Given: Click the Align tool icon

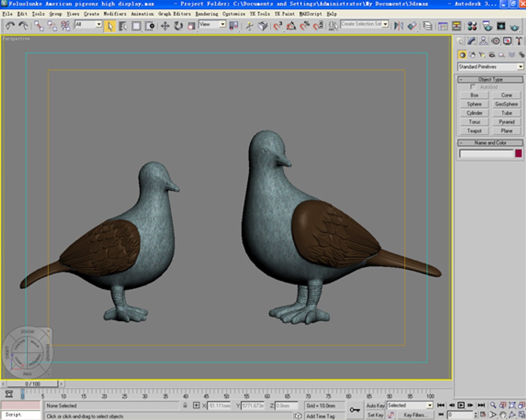Looking at the screenshot, I should 412,26.
